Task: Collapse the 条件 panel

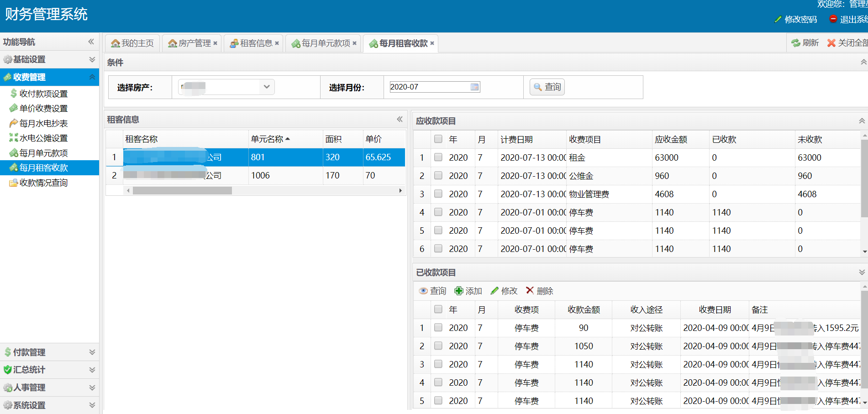Action: click(x=863, y=62)
